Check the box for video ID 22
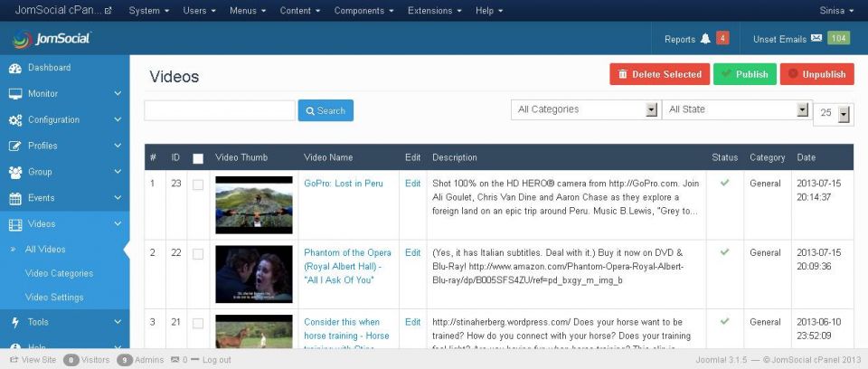868x369 pixels. coord(198,254)
